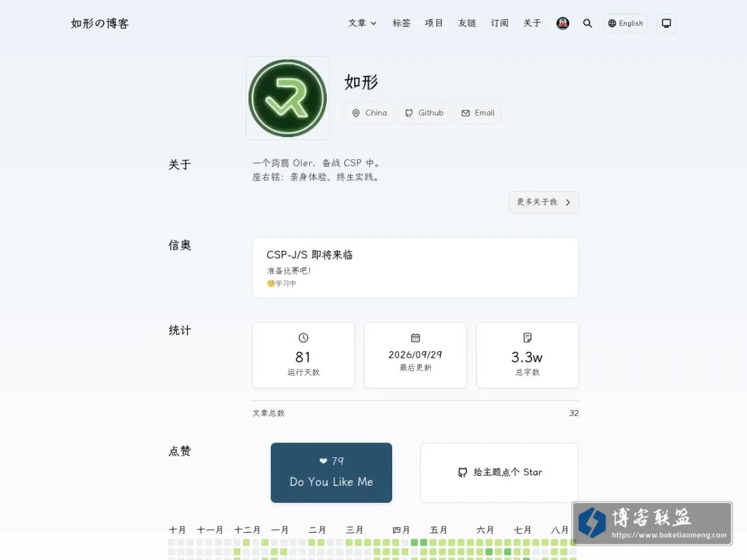Click the map pin icon beside China
The height and width of the screenshot is (560, 747).
[356, 113]
